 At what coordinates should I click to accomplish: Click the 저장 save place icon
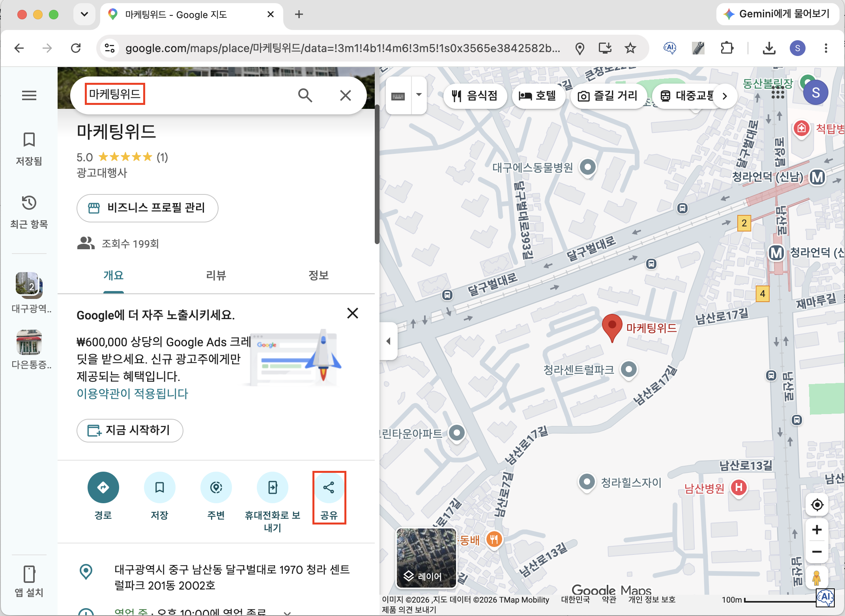159,487
